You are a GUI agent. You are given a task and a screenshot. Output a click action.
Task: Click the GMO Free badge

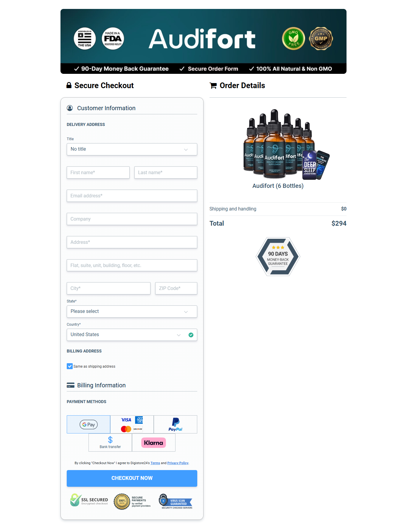click(293, 39)
